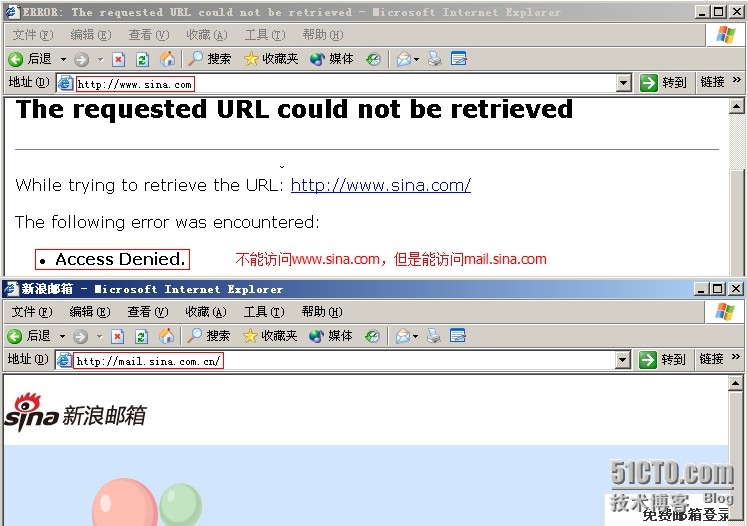Click address field showing http://mail.sina.com.cn/
This screenshot has width=748, height=526.
pyautogui.click(x=343, y=361)
